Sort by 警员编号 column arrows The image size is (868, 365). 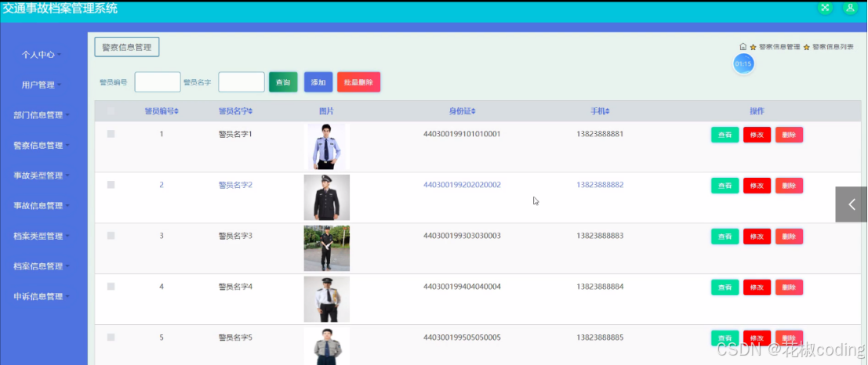click(x=176, y=111)
